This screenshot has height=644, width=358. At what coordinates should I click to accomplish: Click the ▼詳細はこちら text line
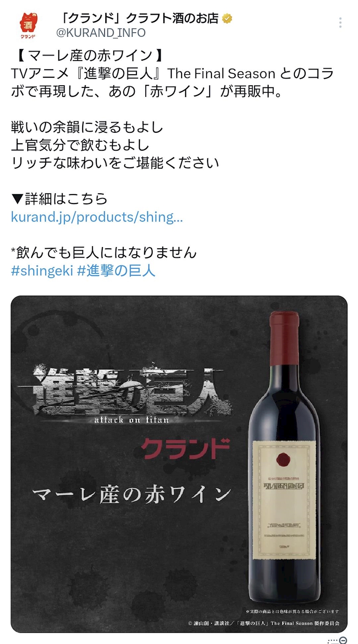(x=59, y=199)
